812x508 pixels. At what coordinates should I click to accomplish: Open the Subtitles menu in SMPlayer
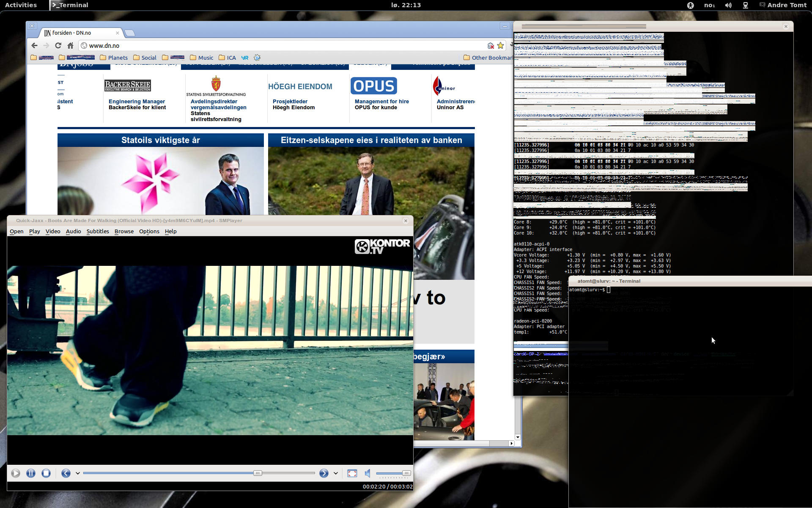coord(98,231)
